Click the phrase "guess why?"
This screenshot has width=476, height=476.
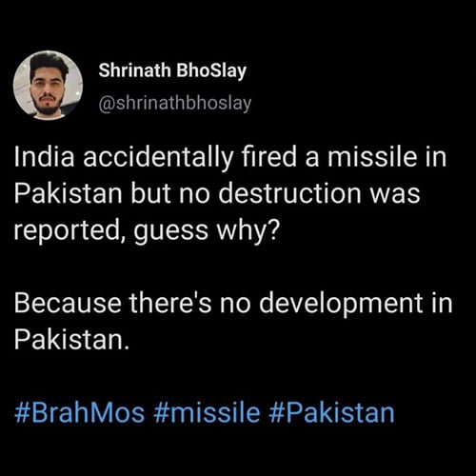(207, 231)
